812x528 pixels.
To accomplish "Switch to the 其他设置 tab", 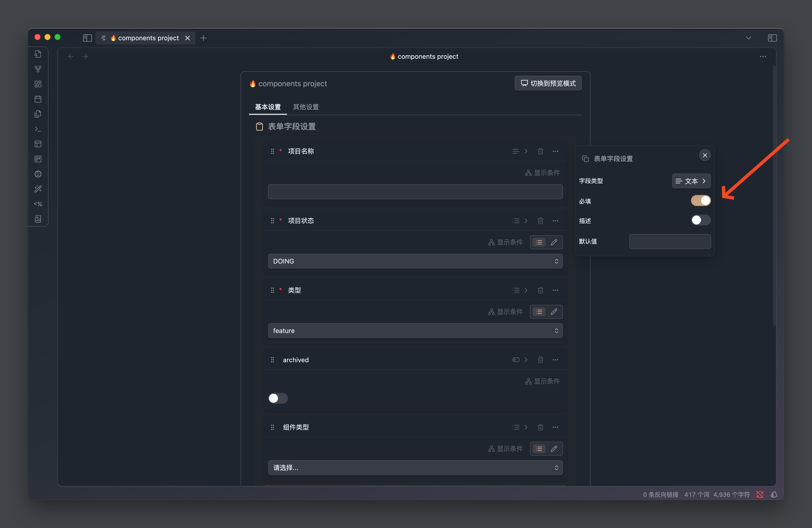I will click(306, 107).
